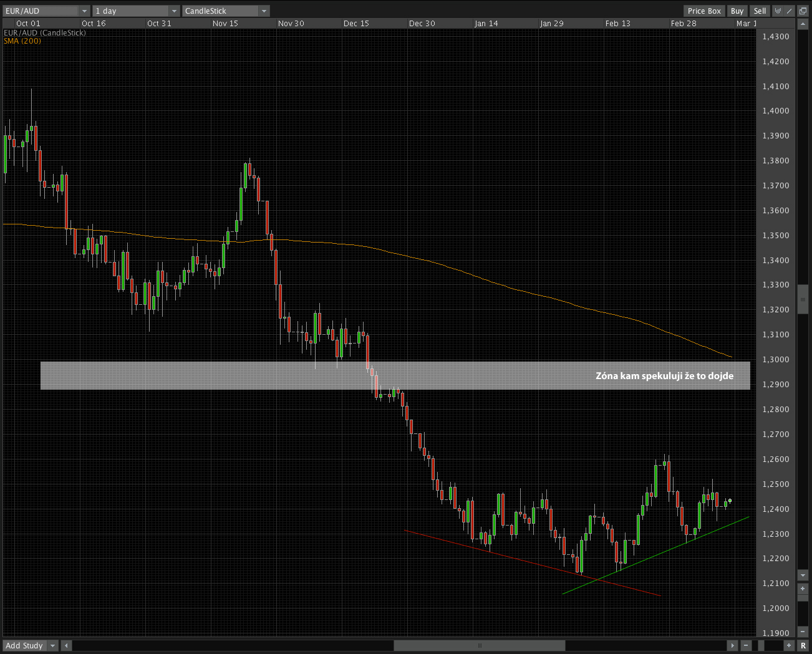Image resolution: width=812 pixels, height=654 pixels.
Task: Click the Price Box button
Action: (704, 11)
